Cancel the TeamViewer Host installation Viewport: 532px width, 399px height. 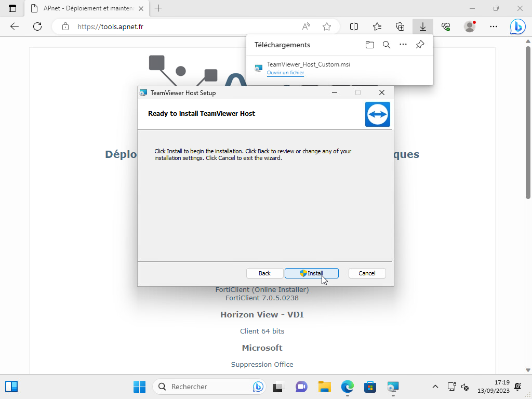[367, 273]
